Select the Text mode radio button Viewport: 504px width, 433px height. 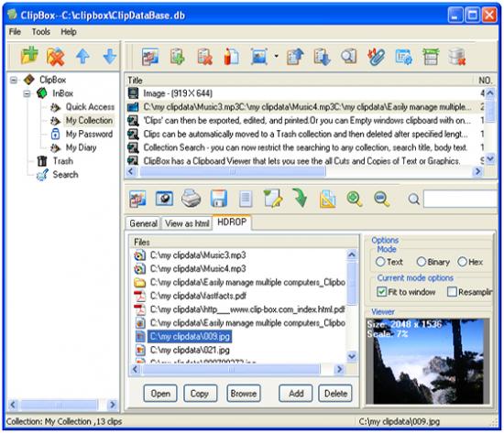coord(380,262)
